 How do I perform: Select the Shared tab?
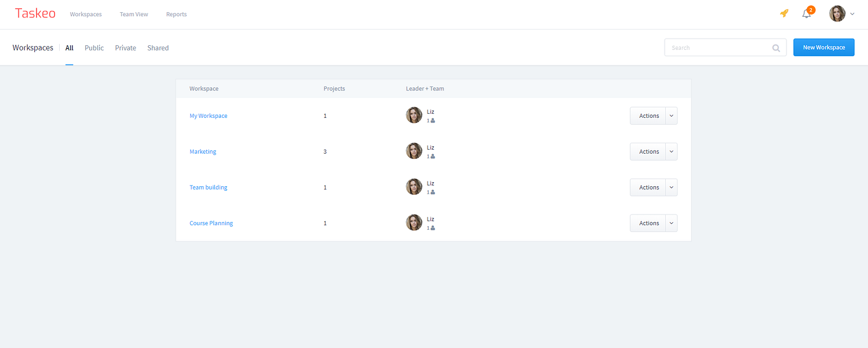158,48
